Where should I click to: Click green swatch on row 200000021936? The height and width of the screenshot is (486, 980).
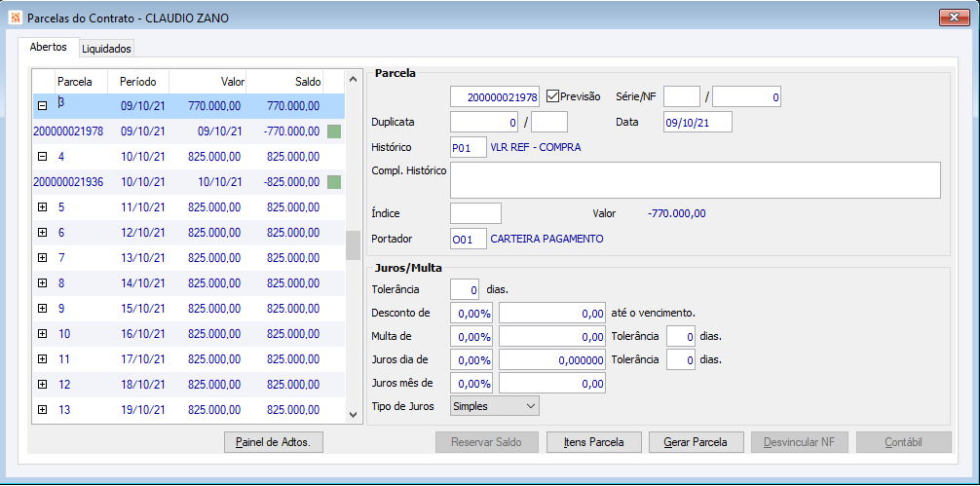(x=334, y=182)
